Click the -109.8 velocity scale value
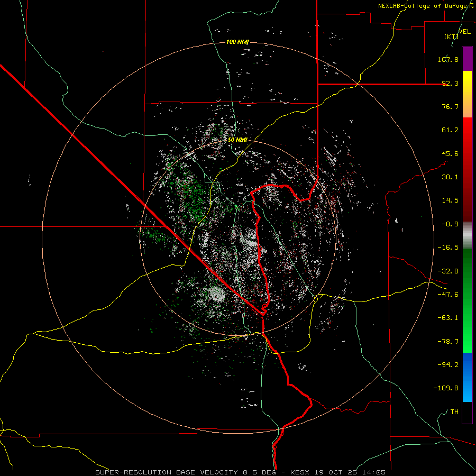The width and height of the screenshot is (476, 476). 446,388
